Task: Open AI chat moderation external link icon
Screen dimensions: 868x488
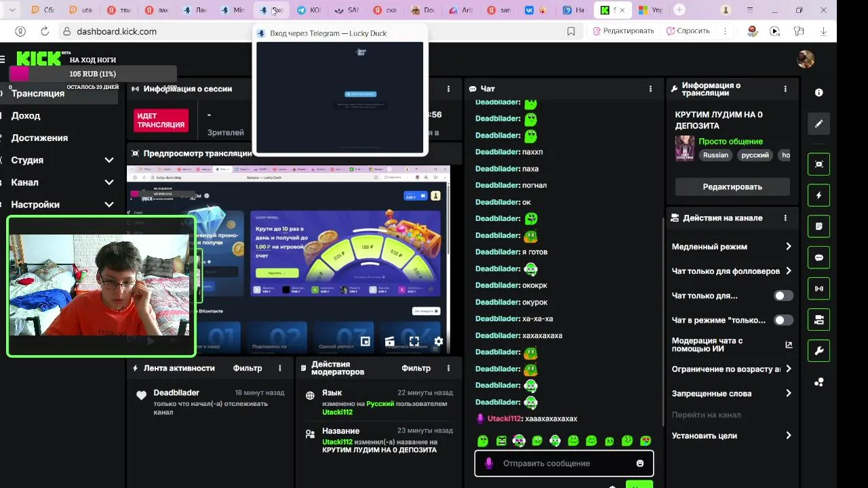Action: click(x=789, y=344)
